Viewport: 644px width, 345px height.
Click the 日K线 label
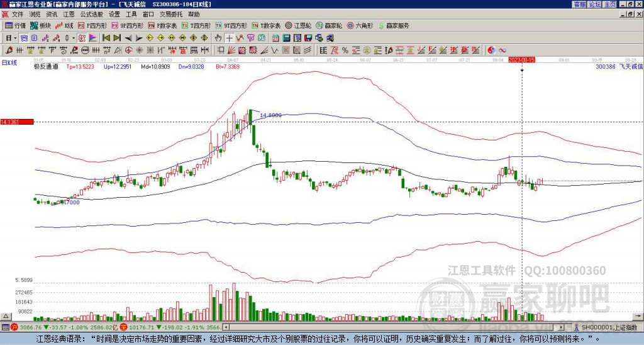pyautogui.click(x=9, y=63)
